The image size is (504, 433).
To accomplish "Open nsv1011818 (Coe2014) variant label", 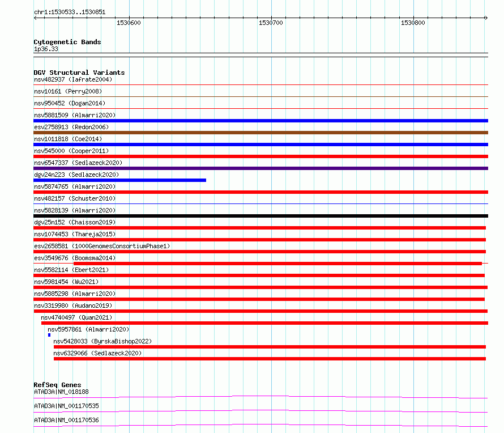I will tap(68, 139).
